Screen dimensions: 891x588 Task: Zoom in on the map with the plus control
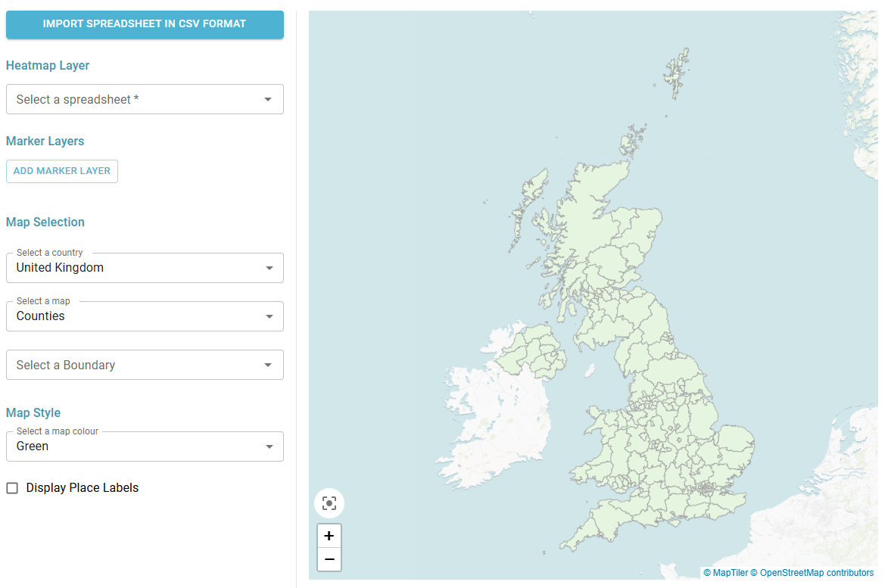tap(329, 535)
